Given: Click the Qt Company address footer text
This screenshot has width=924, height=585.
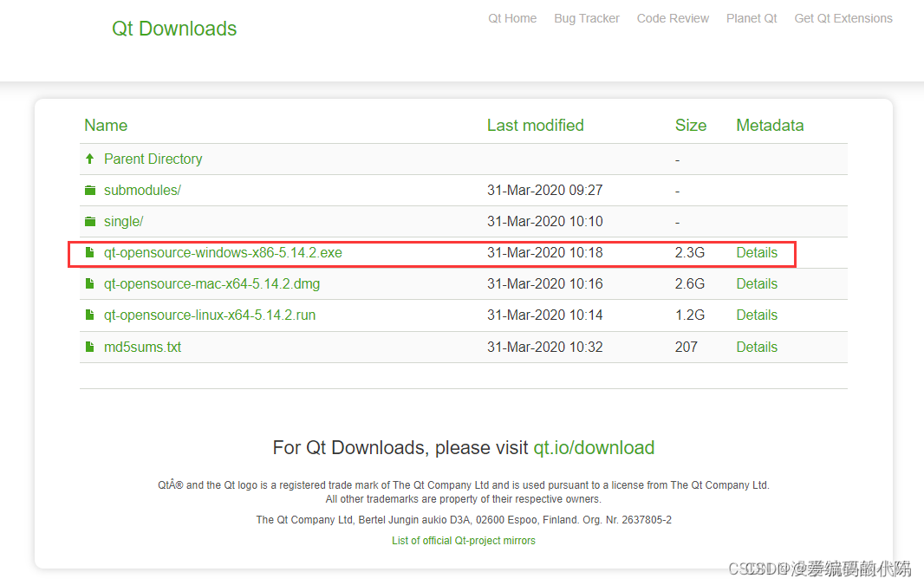Looking at the screenshot, I should click(x=464, y=520).
